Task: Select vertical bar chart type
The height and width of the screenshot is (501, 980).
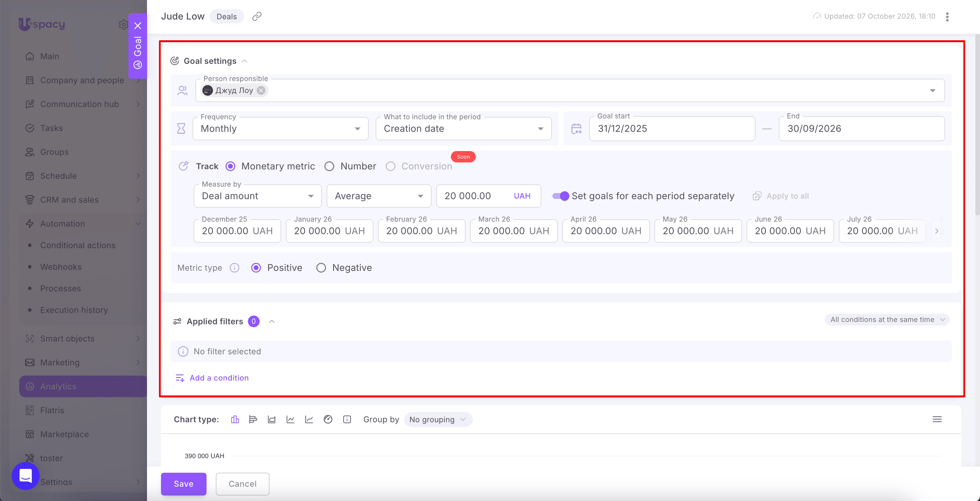Action: pyautogui.click(x=235, y=419)
